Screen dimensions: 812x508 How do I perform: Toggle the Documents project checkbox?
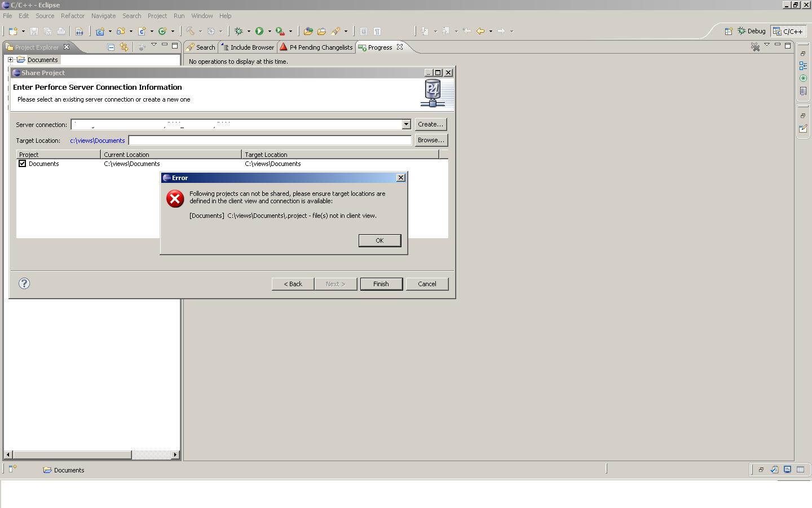(x=23, y=164)
